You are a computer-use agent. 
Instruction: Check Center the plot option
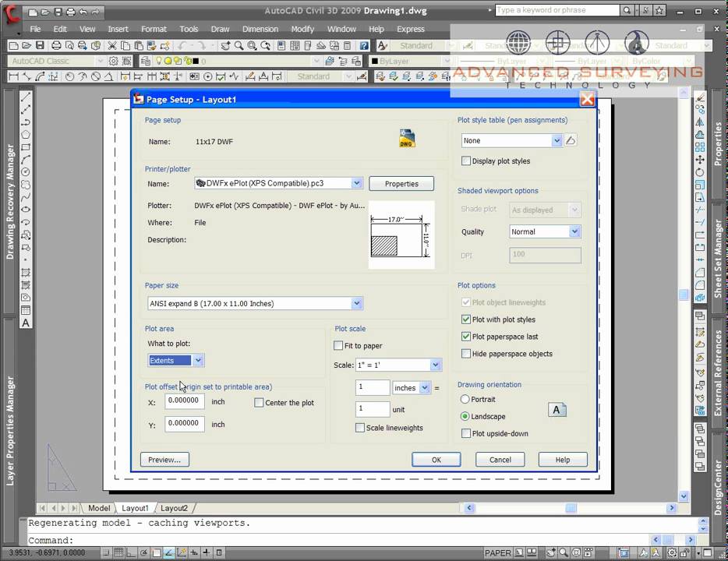[259, 403]
